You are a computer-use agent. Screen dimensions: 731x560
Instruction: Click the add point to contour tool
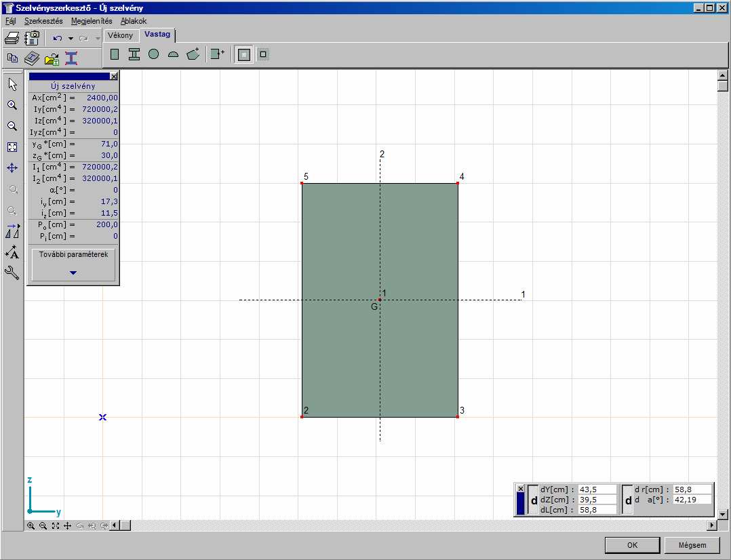[x=217, y=54]
